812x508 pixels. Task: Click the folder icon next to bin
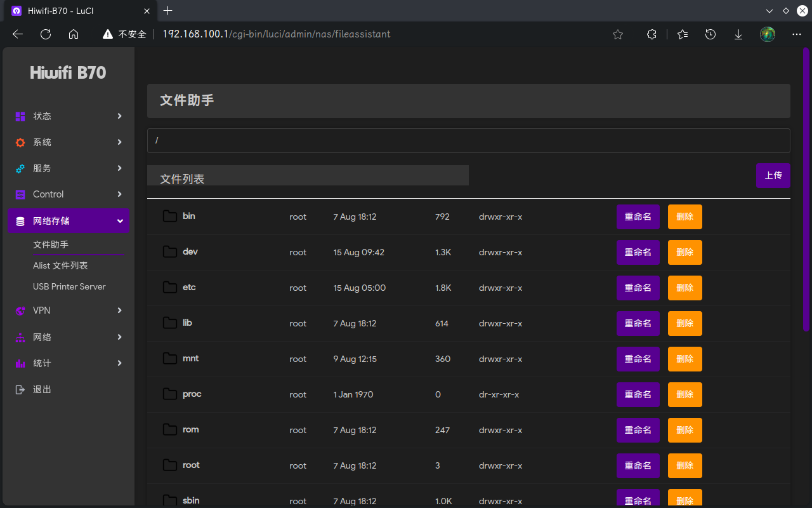pyautogui.click(x=169, y=217)
